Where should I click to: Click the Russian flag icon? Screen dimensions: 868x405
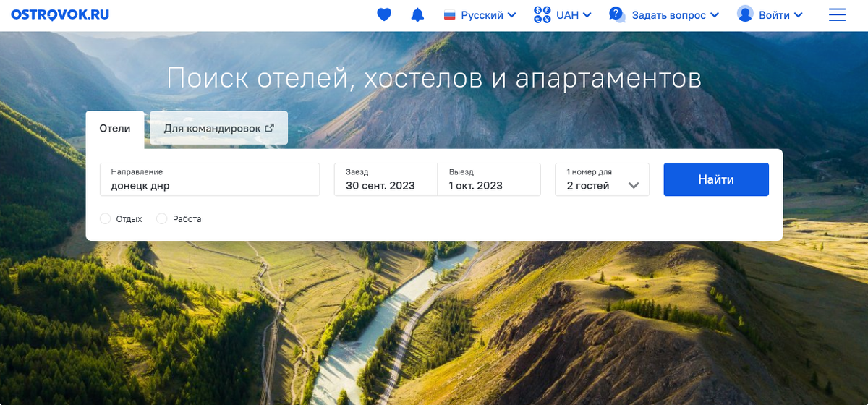point(449,15)
